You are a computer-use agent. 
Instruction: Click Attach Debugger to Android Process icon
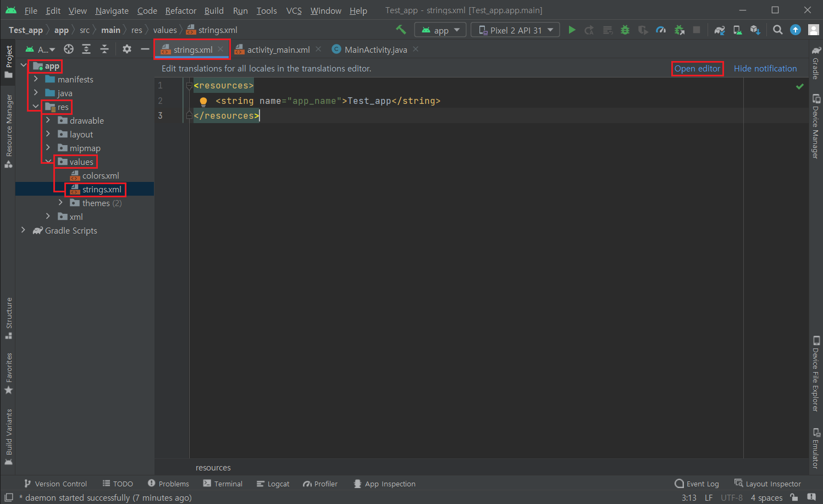coord(680,30)
